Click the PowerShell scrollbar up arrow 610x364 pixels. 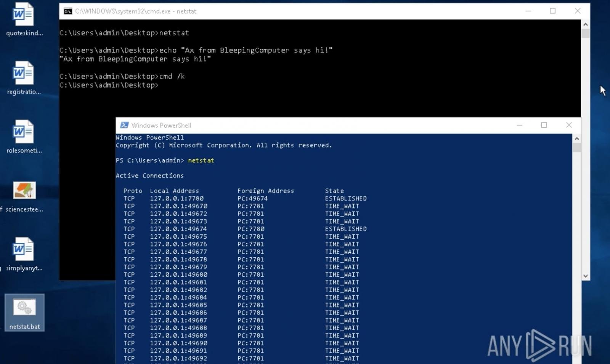pos(577,139)
